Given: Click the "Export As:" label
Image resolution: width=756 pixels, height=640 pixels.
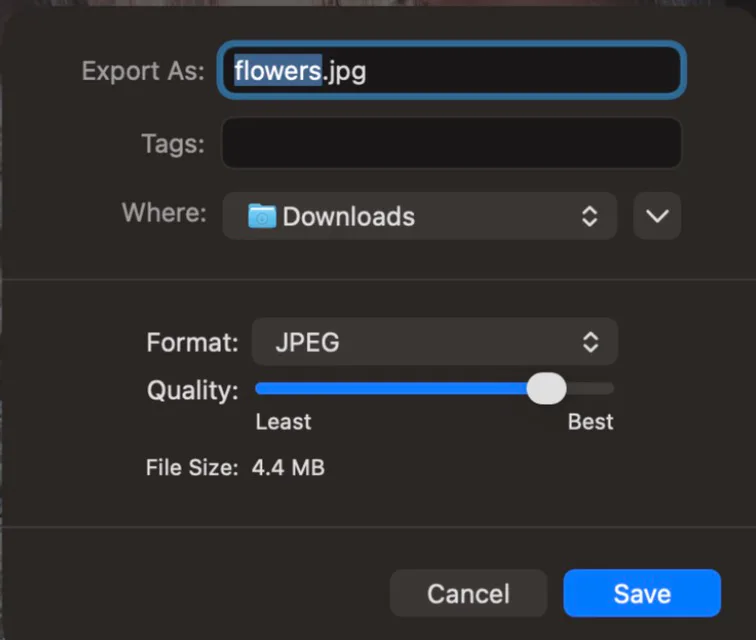Looking at the screenshot, I should (143, 71).
